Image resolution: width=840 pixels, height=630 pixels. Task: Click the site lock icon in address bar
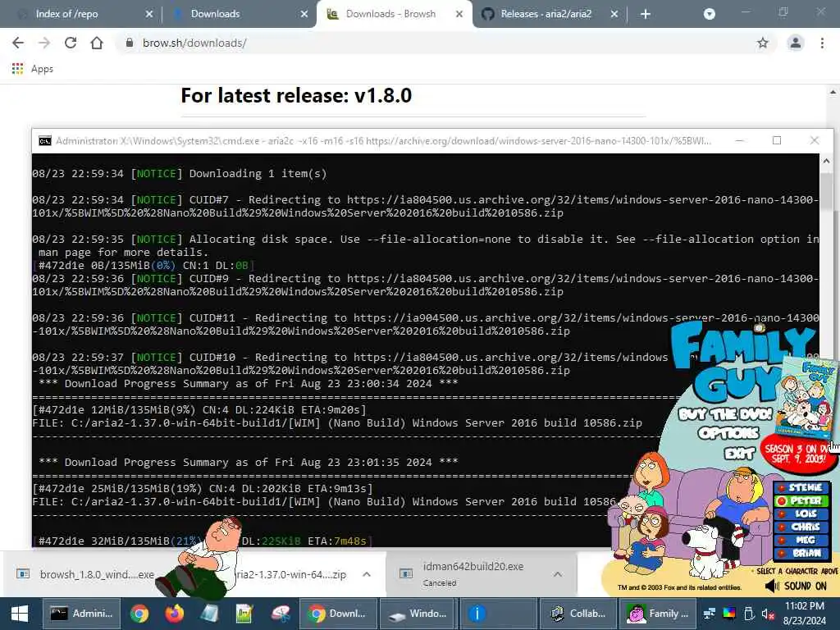129,43
